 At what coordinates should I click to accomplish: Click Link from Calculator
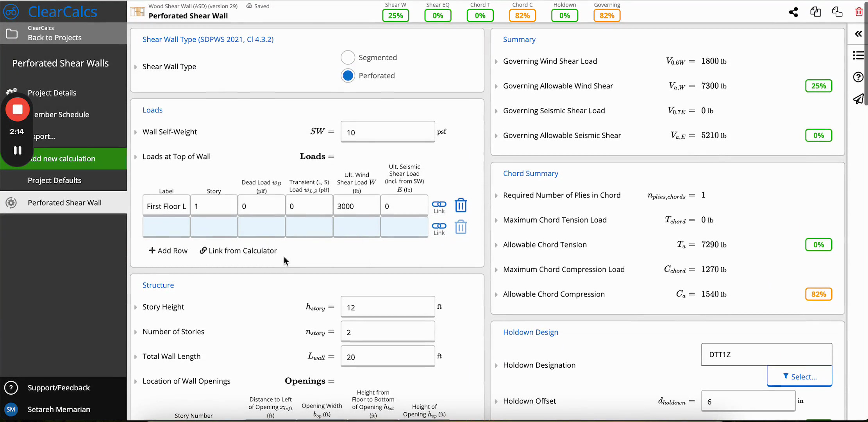point(238,250)
